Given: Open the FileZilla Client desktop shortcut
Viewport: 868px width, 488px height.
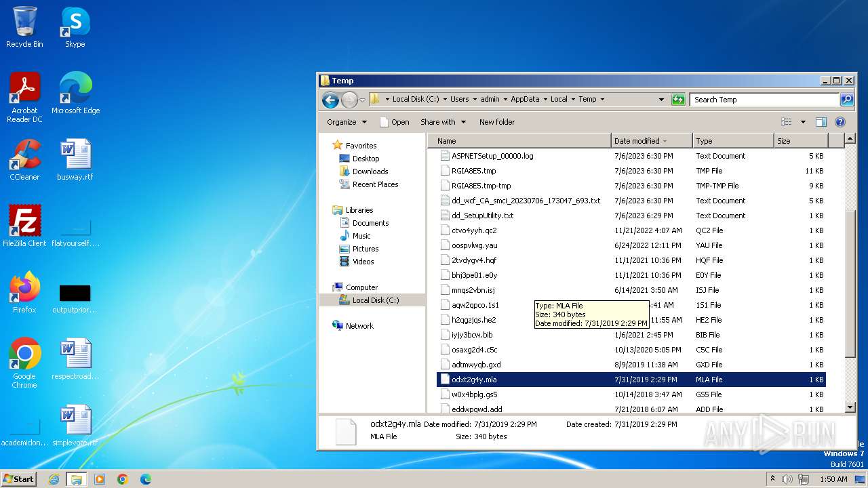Looking at the screenshot, I should tap(24, 226).
